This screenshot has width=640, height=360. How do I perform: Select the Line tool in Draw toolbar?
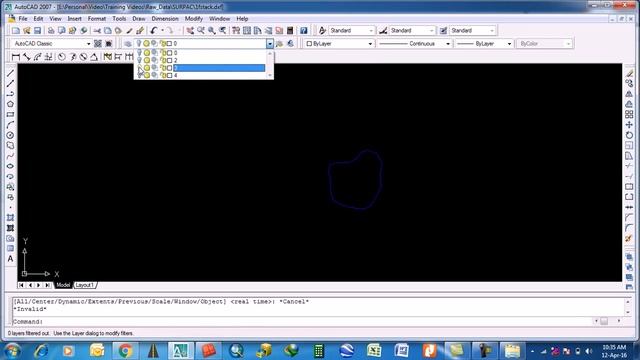(x=10, y=73)
